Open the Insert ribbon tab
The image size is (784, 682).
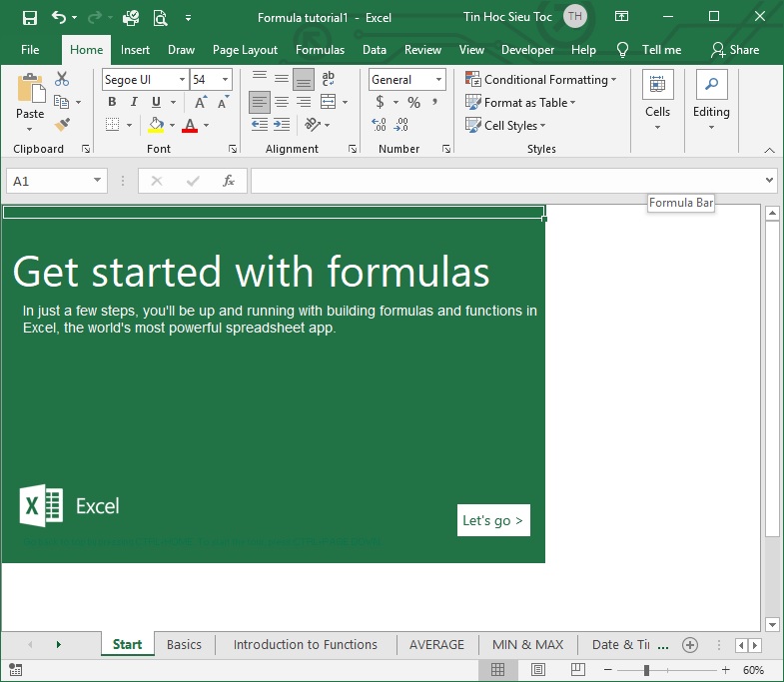(135, 50)
